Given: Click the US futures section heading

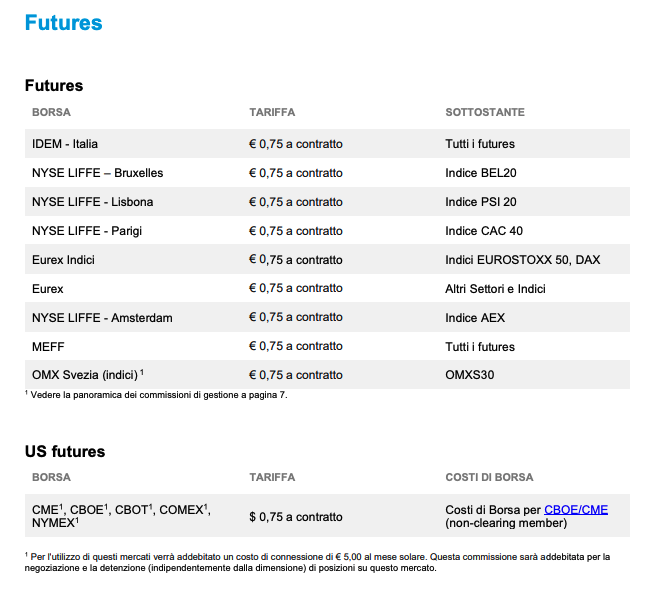Looking at the screenshot, I should pyautogui.click(x=65, y=451).
